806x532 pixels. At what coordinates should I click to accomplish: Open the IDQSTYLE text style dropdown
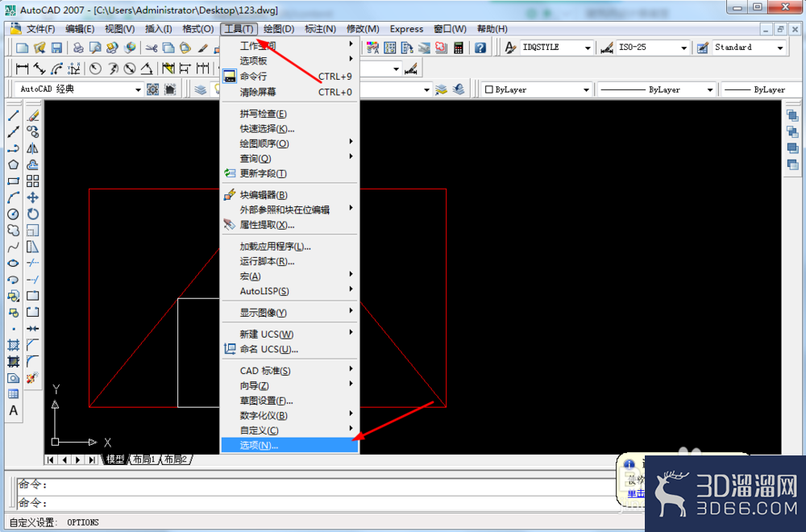[588, 48]
